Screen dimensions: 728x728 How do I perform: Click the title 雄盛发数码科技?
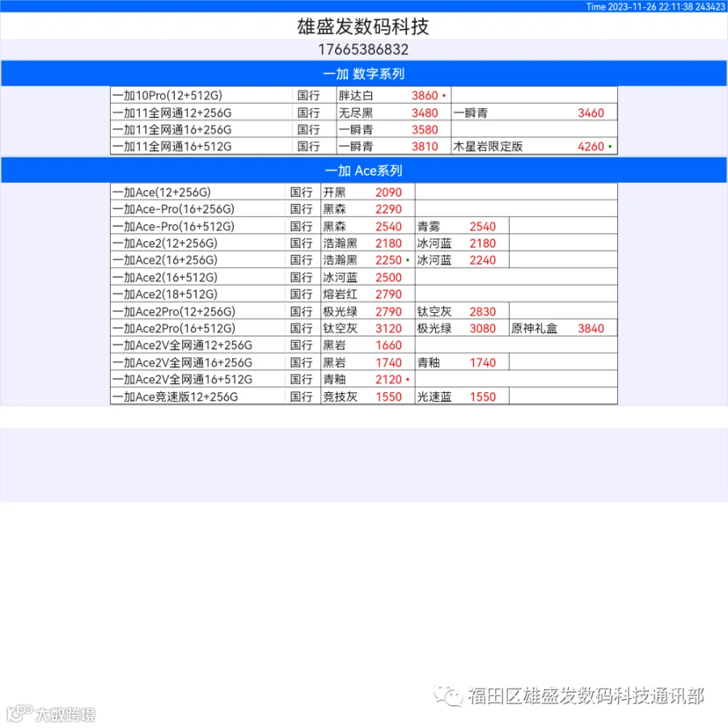coord(363,27)
